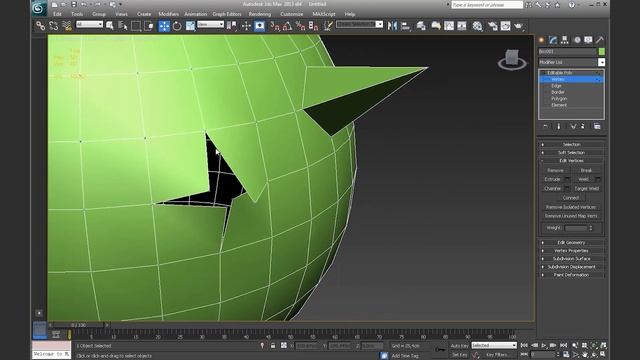Expand the Edit Geometry rollout
This screenshot has height=360, width=640.
(571, 242)
